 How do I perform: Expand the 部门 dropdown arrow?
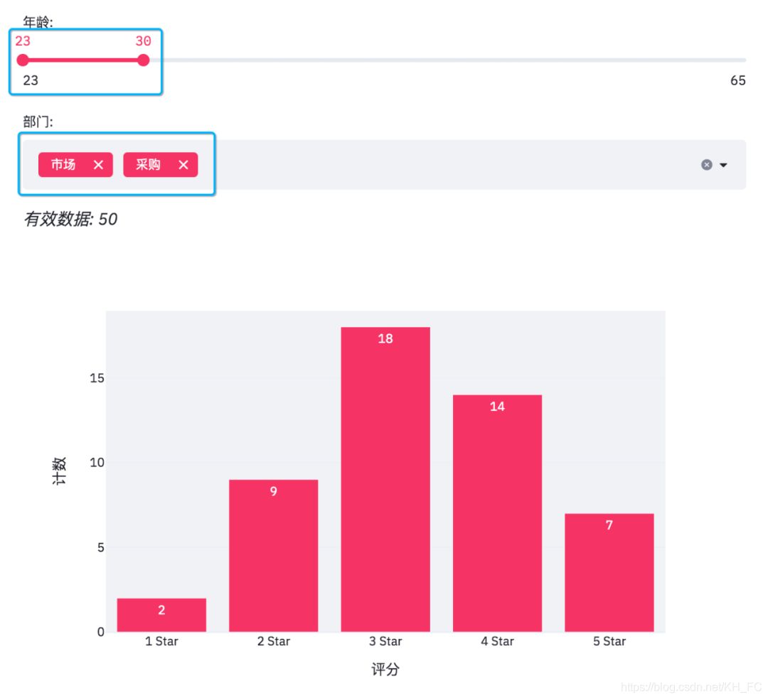click(x=724, y=165)
